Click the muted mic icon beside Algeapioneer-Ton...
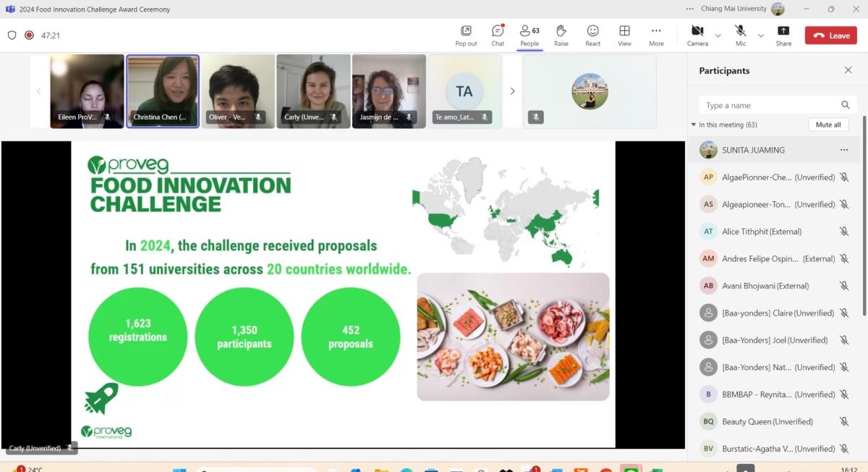868x472 pixels. click(843, 204)
